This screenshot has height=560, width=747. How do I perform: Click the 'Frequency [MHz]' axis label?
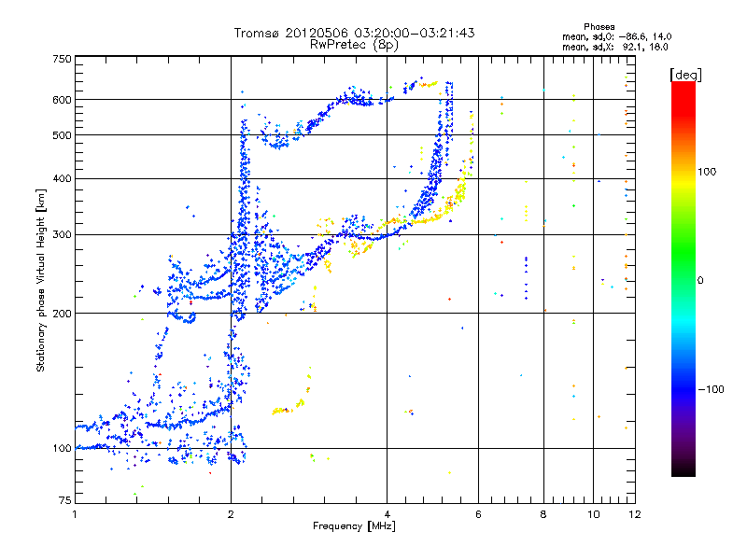354,526
